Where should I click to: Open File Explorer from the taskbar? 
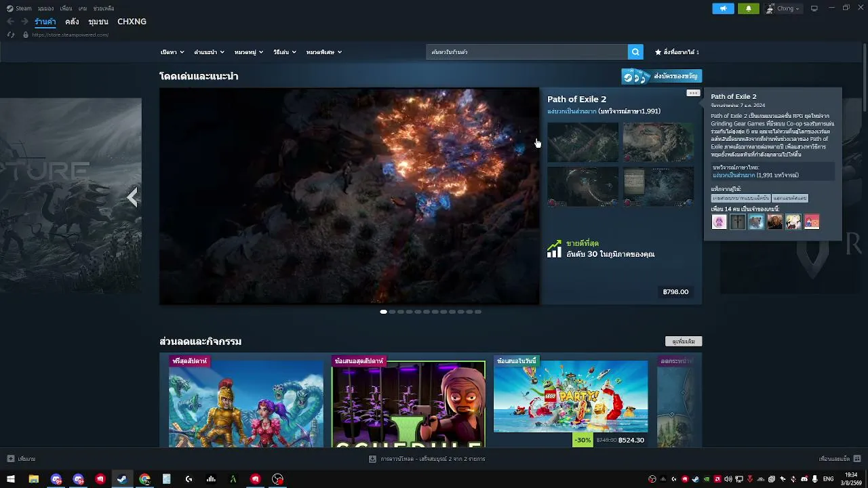coord(33,479)
